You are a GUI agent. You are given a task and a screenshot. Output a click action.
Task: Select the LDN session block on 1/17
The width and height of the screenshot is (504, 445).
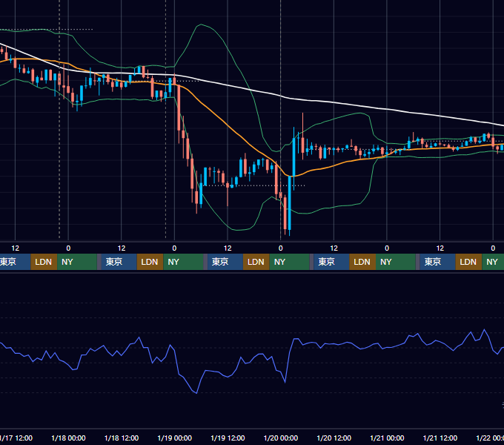pos(44,262)
